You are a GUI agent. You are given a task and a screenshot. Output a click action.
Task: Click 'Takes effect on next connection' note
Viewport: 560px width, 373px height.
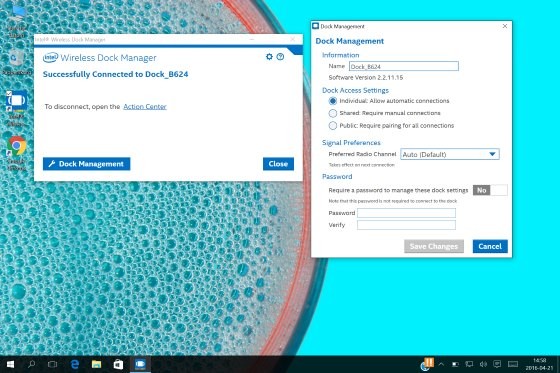click(x=361, y=165)
